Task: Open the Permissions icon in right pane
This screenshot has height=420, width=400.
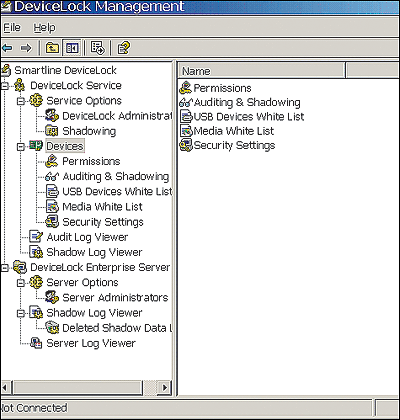Action: (x=185, y=88)
